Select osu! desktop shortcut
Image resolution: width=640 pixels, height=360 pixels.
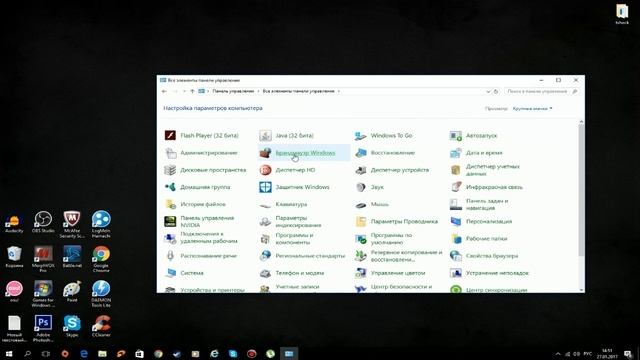click(14, 291)
